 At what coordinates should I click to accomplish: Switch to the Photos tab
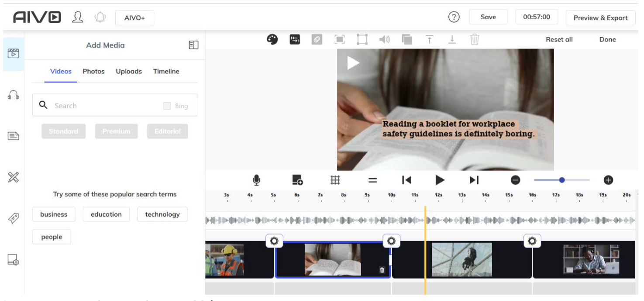point(93,72)
